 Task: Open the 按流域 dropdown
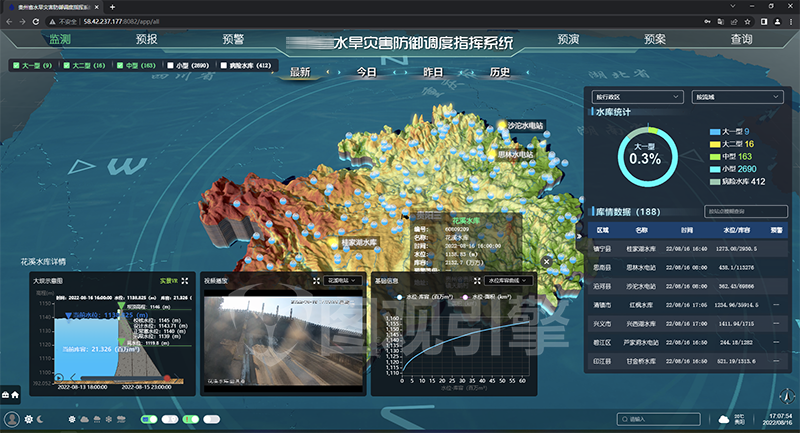point(737,97)
